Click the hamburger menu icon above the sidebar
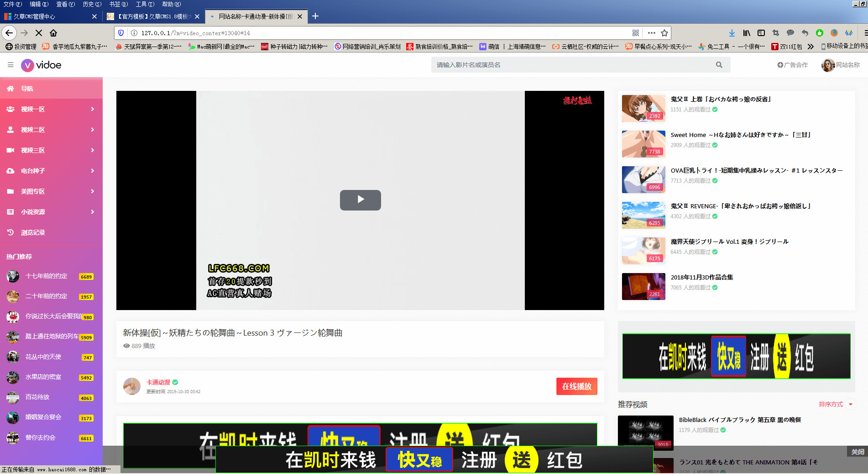The height and width of the screenshot is (474, 868). pyautogui.click(x=10, y=64)
